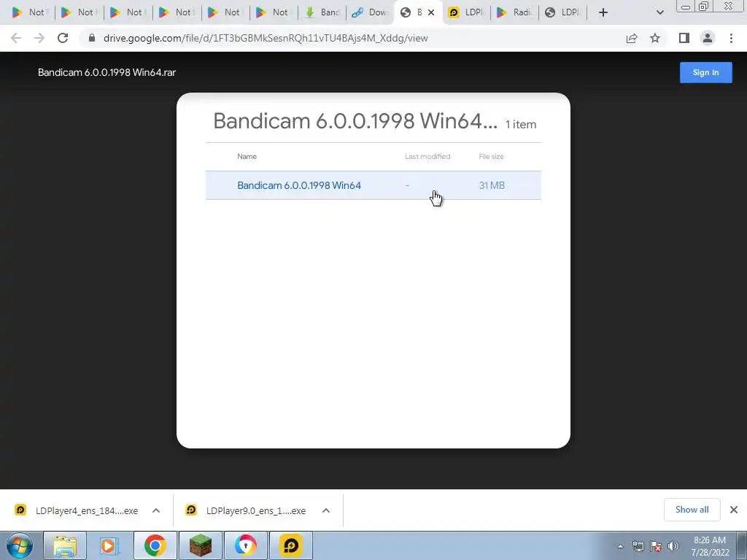Click the Name column header

pos(247,156)
